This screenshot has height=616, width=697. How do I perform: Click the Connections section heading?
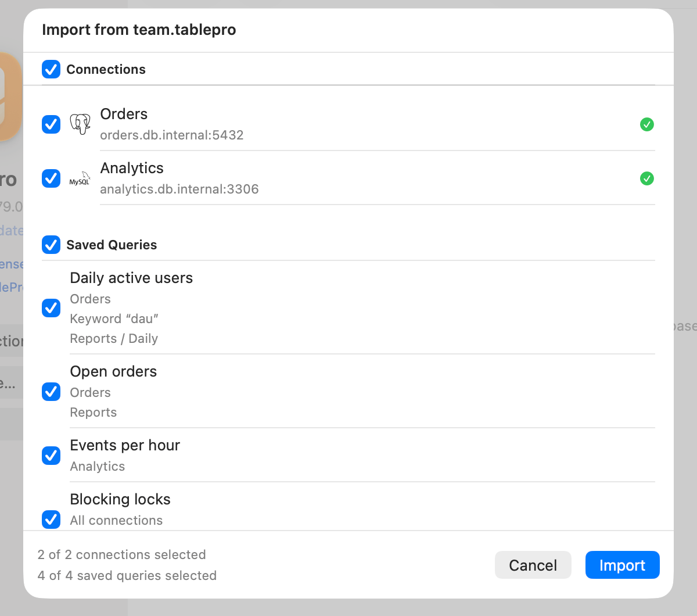click(106, 69)
